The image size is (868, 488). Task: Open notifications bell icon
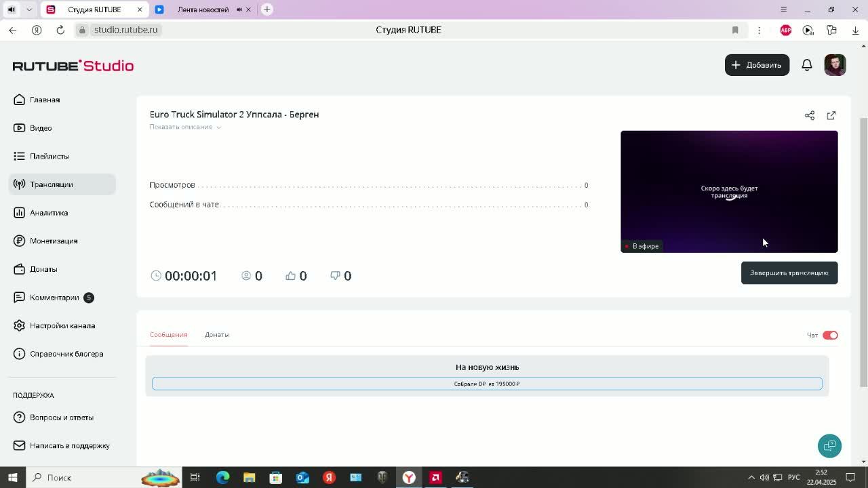pyautogui.click(x=807, y=65)
